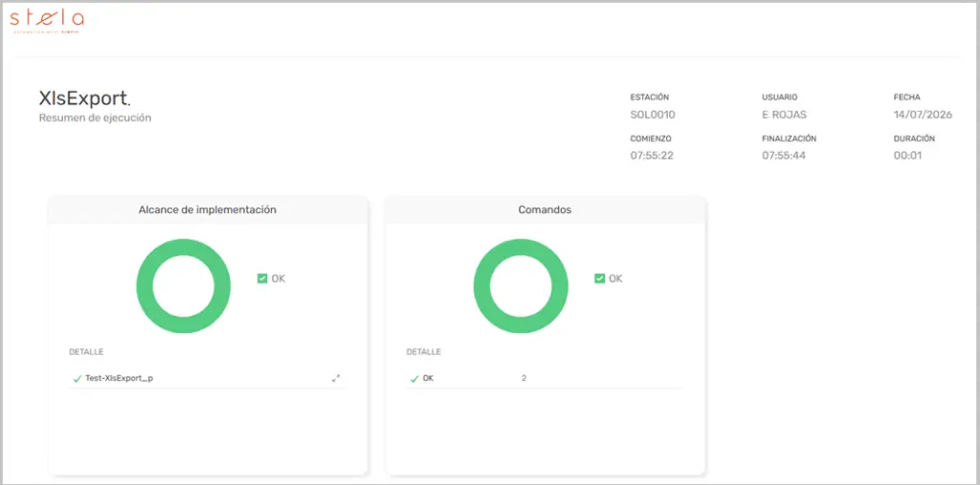Toggle the OK checkbox in Alcance de implementación
Screen dimensions: 980x485
(x=262, y=278)
